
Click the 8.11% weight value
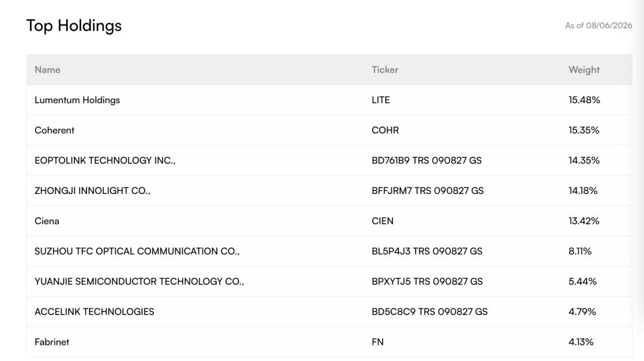click(580, 251)
